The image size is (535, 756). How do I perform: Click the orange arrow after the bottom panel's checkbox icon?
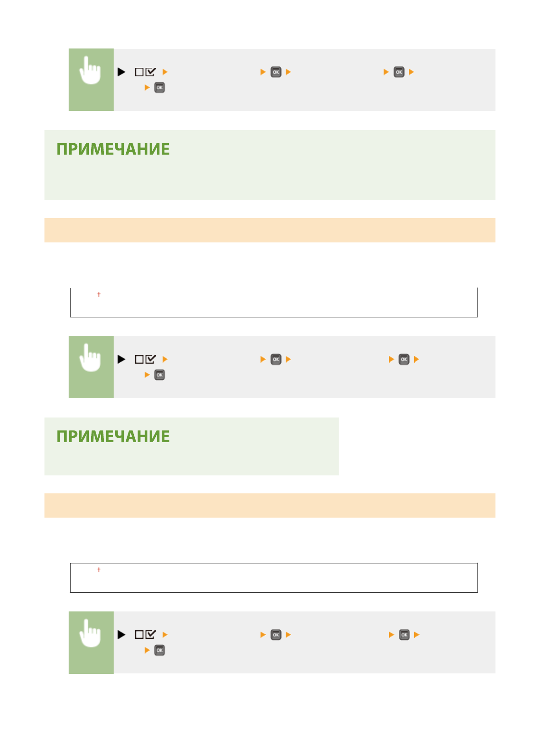(165, 634)
